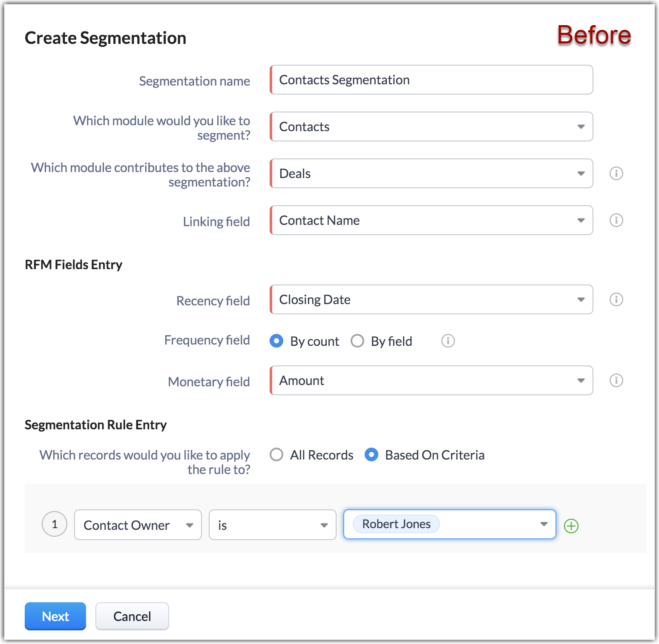The image size is (659, 644).
Task: Expand the Deals contributing module dropdown
Action: 432,173
